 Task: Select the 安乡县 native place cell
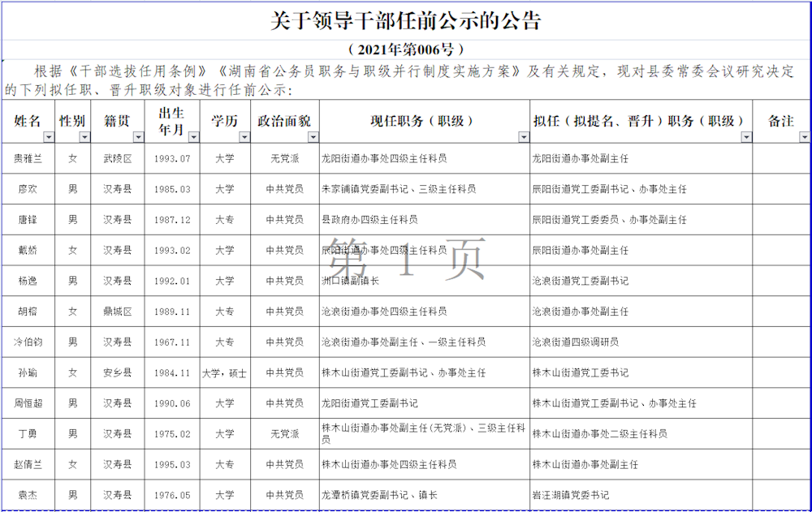pos(118,372)
